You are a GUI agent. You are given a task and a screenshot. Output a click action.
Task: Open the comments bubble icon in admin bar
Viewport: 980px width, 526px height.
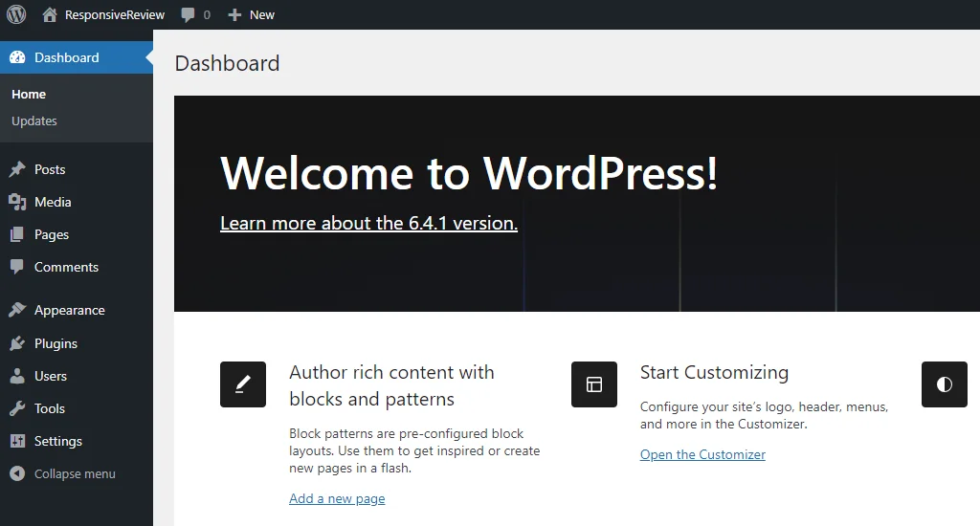tap(188, 15)
